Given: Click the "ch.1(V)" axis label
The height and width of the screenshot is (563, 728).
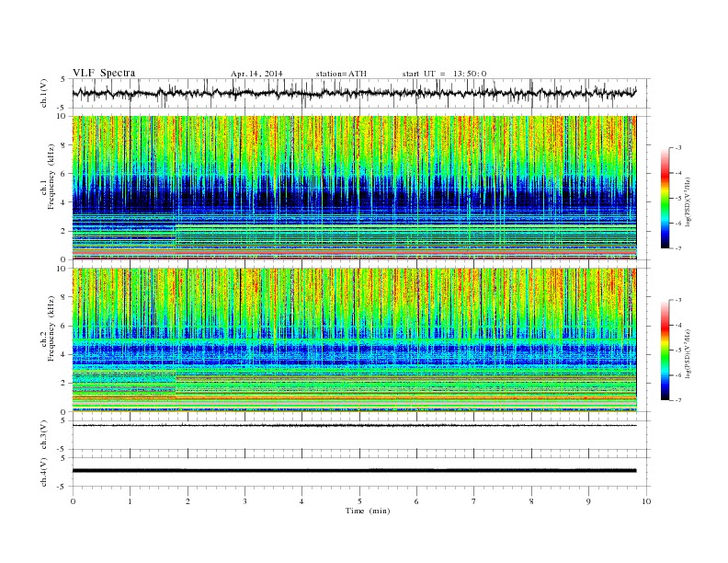Looking at the screenshot, I should coord(44,93).
